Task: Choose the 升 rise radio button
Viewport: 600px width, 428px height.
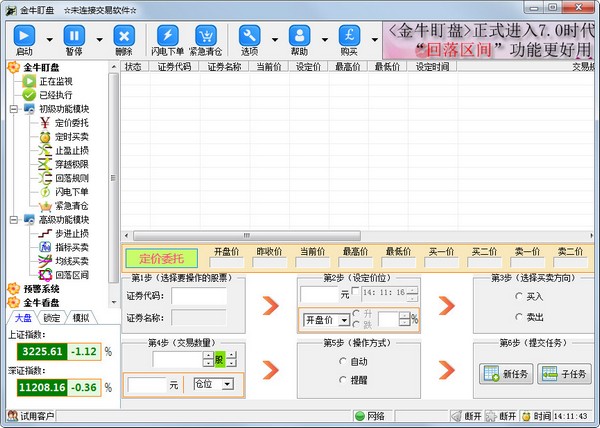Action: click(x=356, y=313)
